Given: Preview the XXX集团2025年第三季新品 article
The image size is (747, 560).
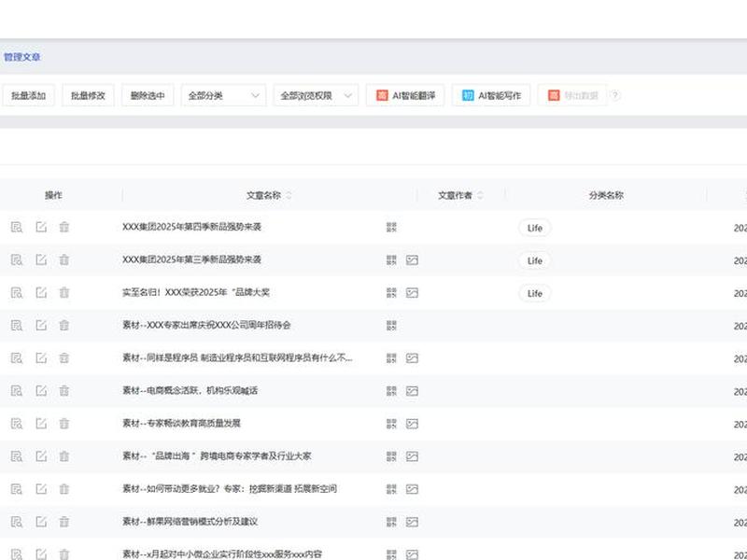Looking at the screenshot, I should (17, 260).
